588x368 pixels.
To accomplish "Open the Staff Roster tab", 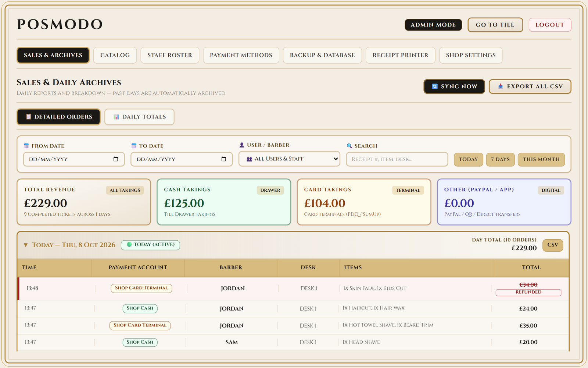I will coord(170,55).
